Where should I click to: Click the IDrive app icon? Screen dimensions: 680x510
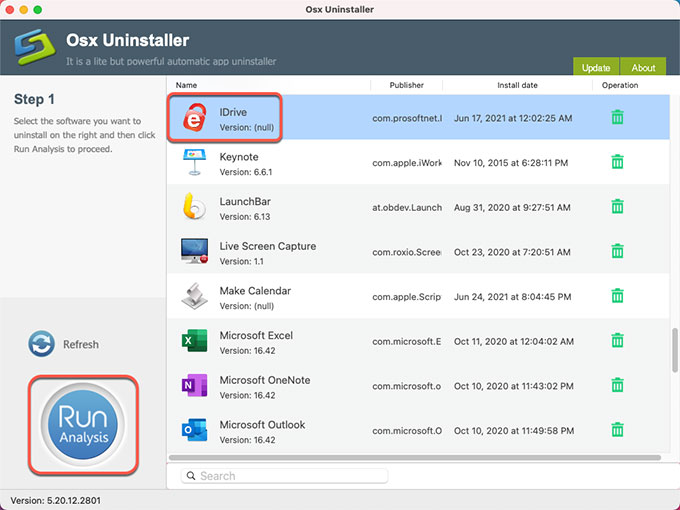click(x=194, y=118)
